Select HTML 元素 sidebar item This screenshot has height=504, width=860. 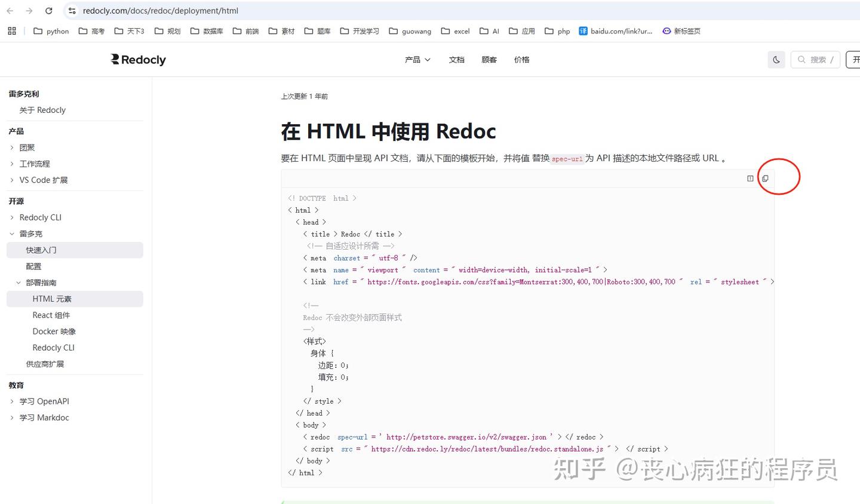[75, 299]
